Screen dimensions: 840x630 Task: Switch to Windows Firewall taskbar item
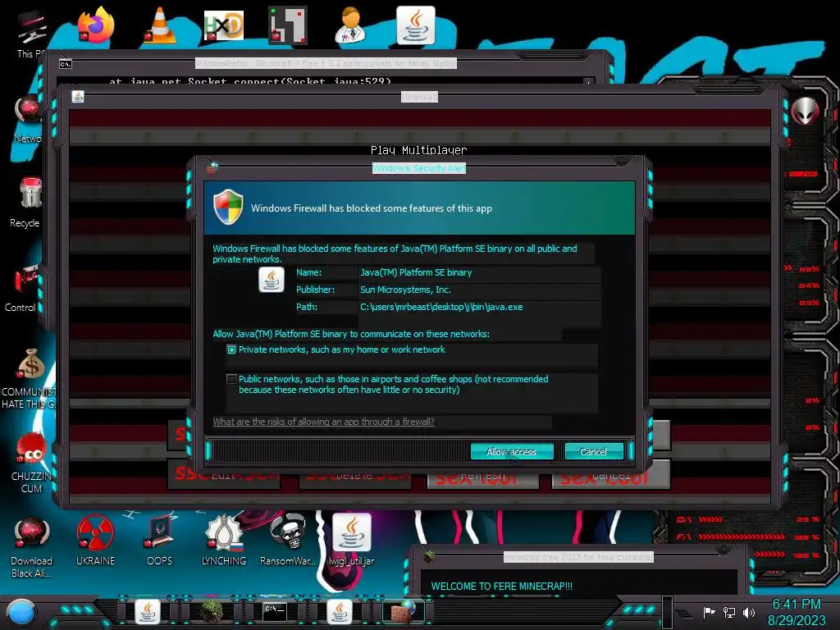click(x=404, y=612)
